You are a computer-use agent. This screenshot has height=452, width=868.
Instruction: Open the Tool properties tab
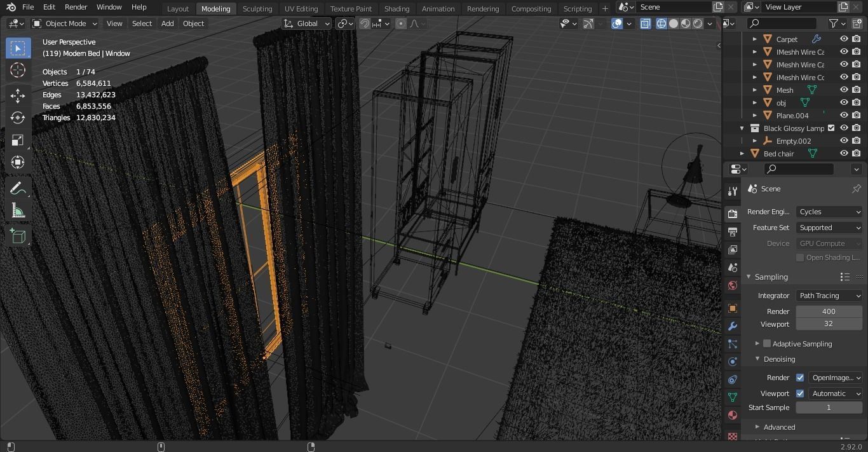tap(733, 191)
